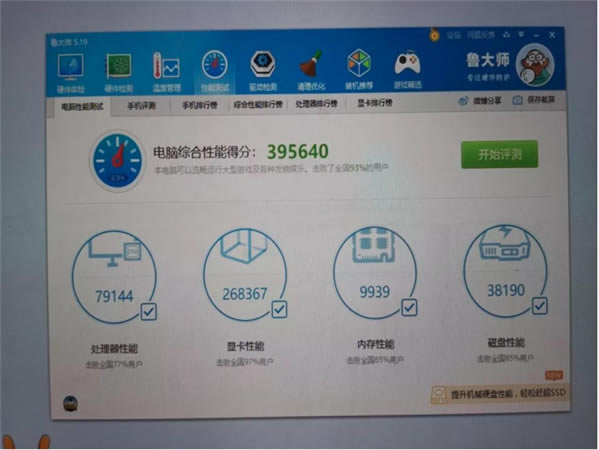
Task: Toggle the 磁盘性能 checkbox
Action: click(x=540, y=305)
